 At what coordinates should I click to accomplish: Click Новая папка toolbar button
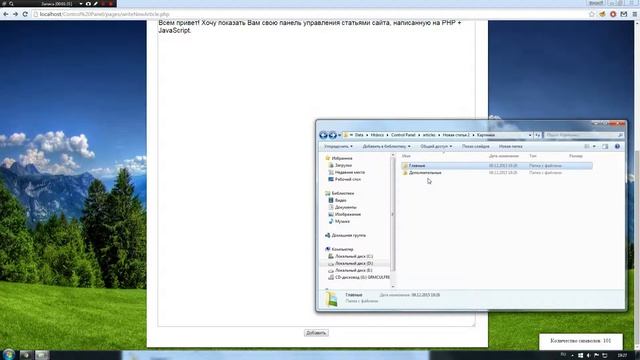click(x=511, y=146)
